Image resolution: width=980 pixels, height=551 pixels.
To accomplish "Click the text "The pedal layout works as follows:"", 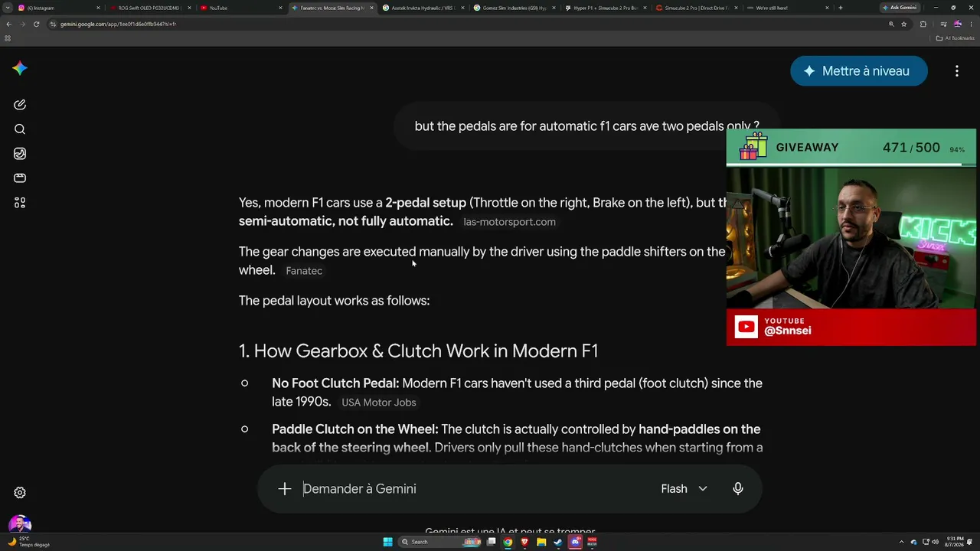I will pyautogui.click(x=335, y=301).
